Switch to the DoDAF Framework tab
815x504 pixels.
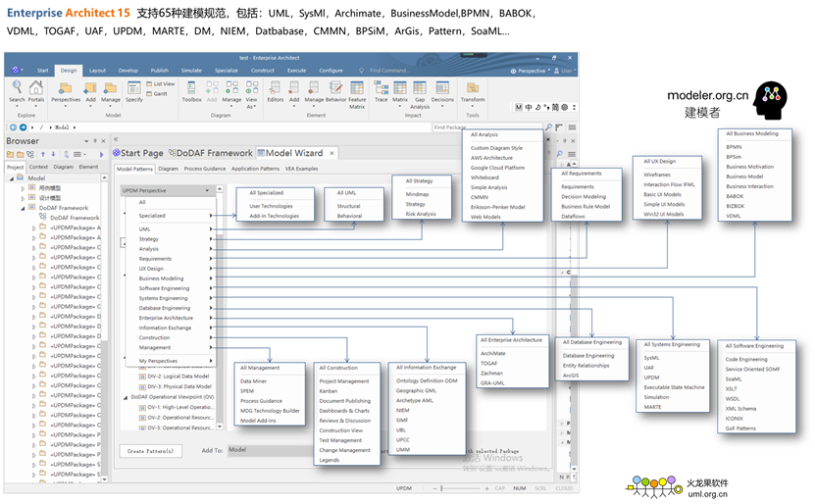coord(211,153)
